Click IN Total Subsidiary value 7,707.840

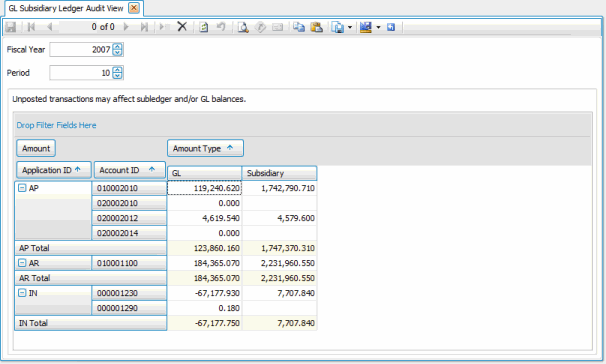279,323
